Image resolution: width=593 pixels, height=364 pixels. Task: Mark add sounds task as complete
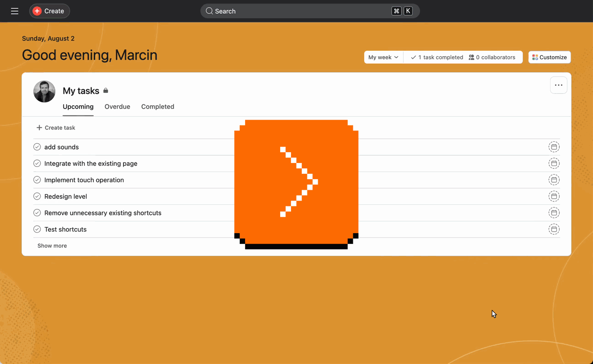37,147
